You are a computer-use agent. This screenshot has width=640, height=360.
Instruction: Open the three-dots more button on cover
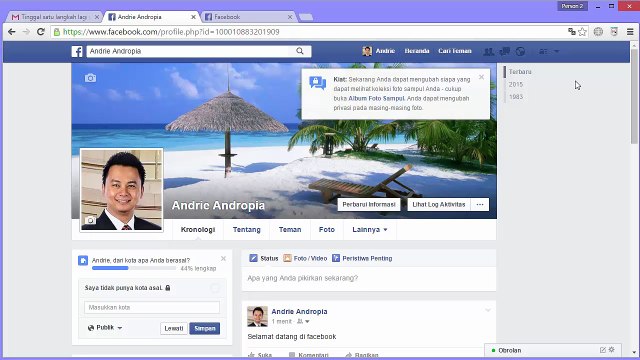pyautogui.click(x=480, y=204)
